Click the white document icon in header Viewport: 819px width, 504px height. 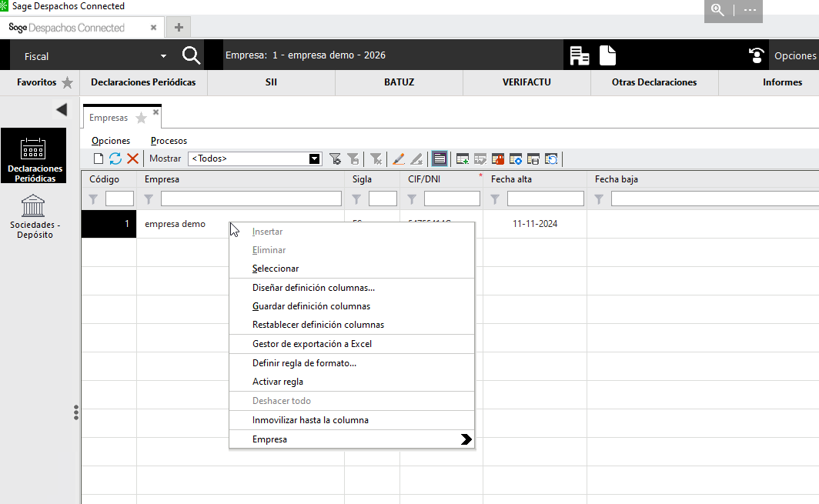pos(608,55)
